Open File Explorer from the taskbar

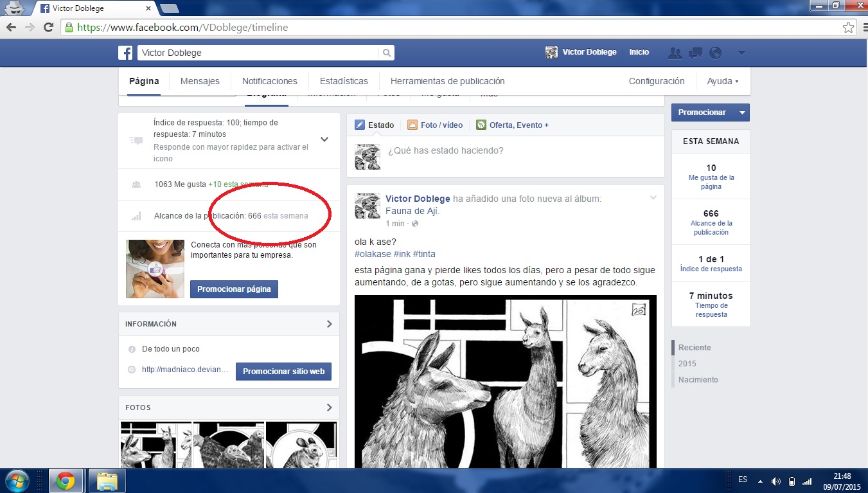[x=106, y=480]
